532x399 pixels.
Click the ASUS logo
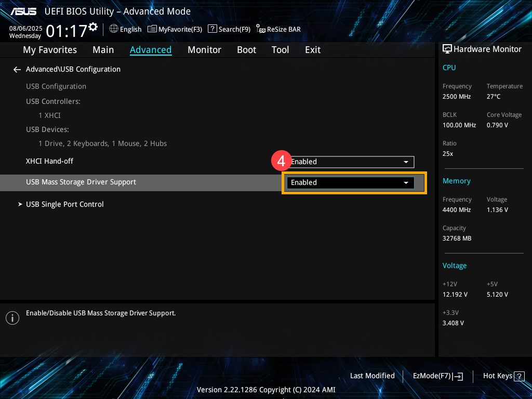pyautogui.click(x=23, y=11)
